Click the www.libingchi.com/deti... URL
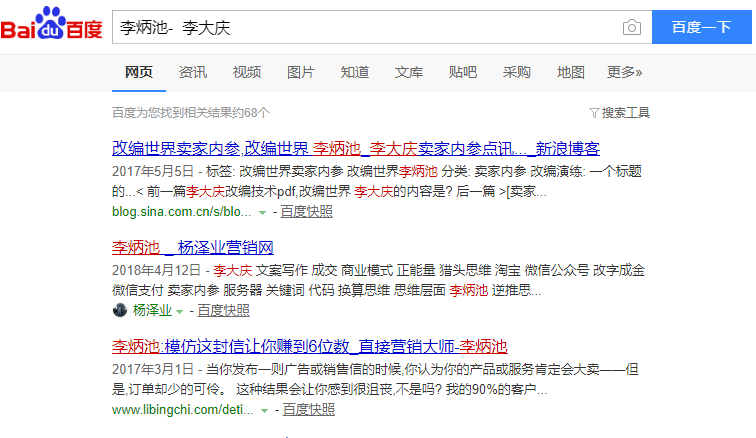This screenshot has height=438, width=756. coord(182,410)
